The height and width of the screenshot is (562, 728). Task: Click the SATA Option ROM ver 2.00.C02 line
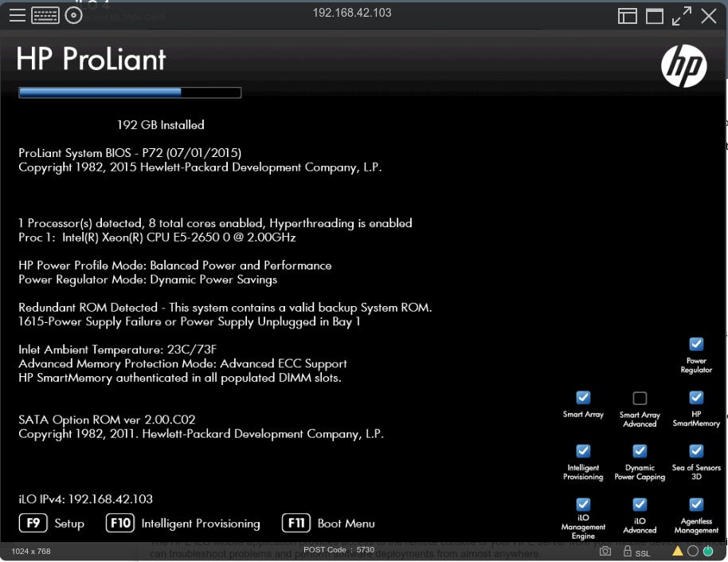107,420
